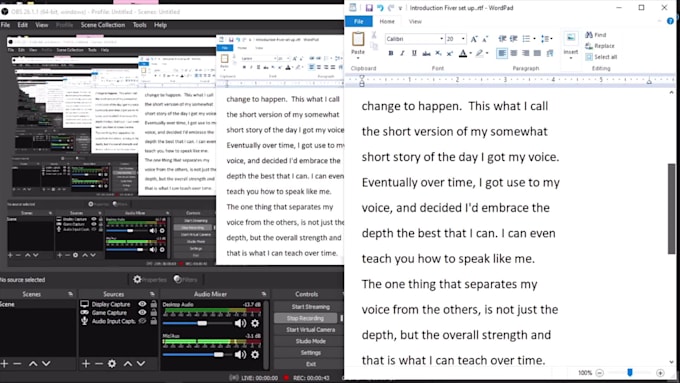Open the Calibri font family dropdown
This screenshot has width=680, height=383.
coord(441,39)
